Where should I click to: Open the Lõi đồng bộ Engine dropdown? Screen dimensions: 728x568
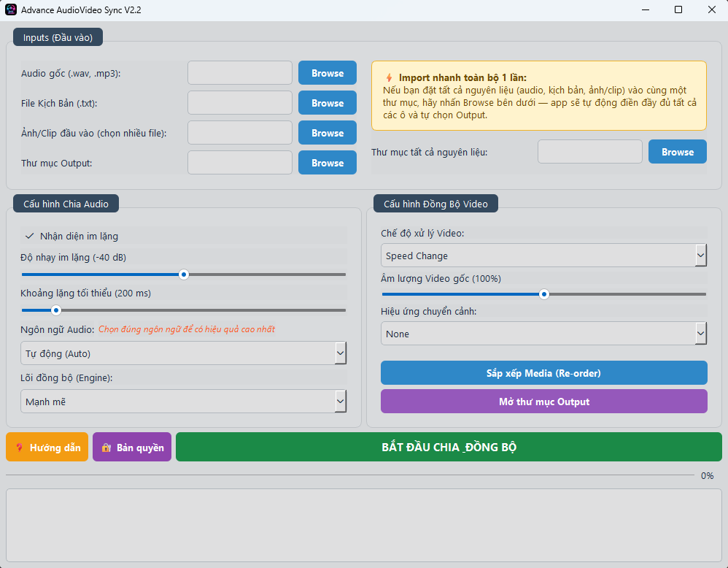[340, 400]
